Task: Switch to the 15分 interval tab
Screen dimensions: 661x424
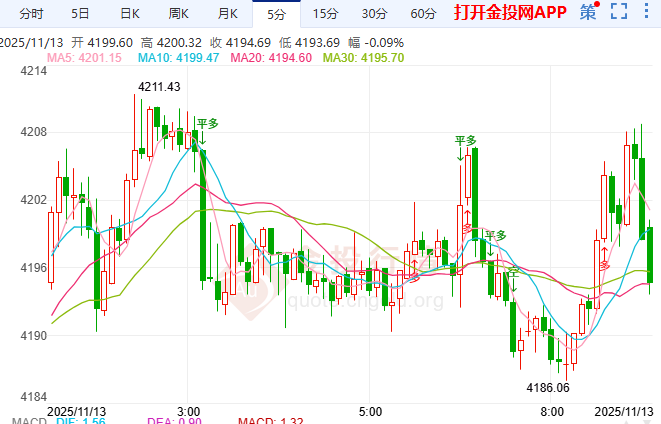Action: pos(325,14)
